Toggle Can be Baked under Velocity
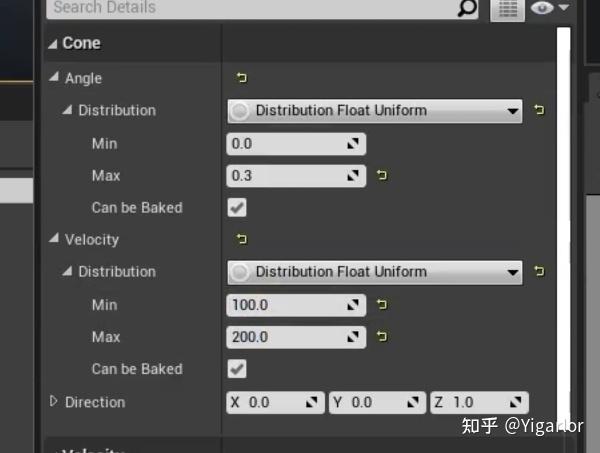This screenshot has height=453, width=600. pos(237,369)
